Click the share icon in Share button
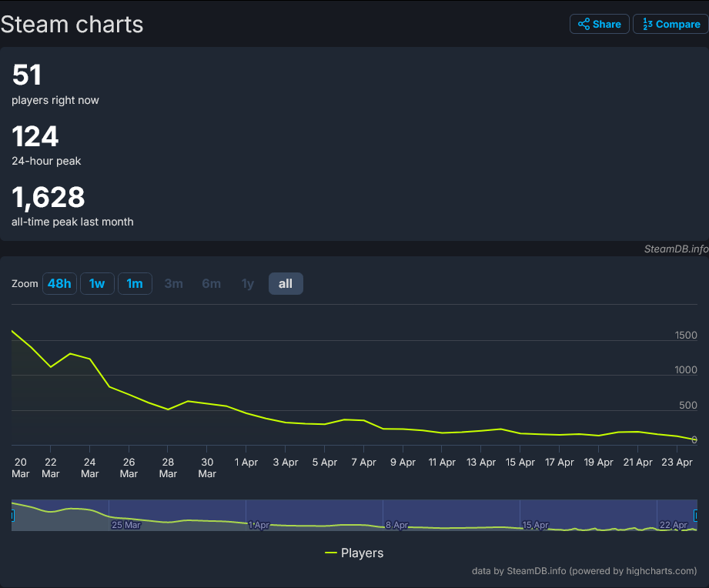 click(x=584, y=24)
